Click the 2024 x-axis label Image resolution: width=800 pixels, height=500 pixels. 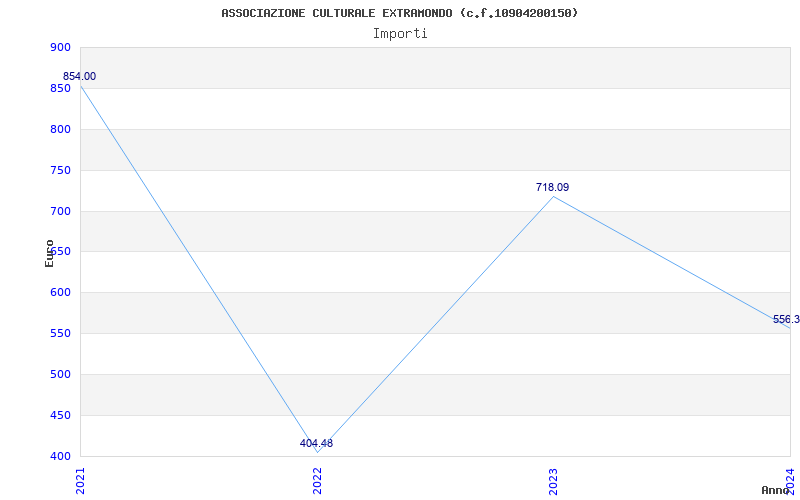pyautogui.click(x=790, y=481)
